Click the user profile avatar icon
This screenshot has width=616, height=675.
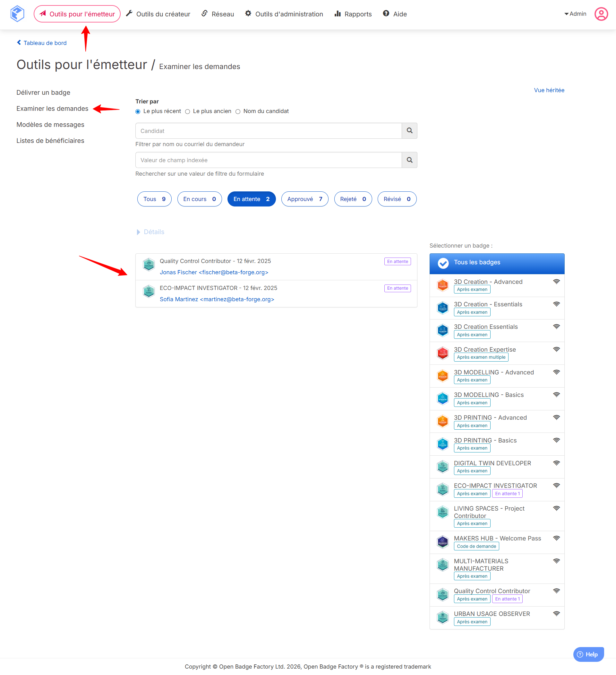[x=601, y=14]
